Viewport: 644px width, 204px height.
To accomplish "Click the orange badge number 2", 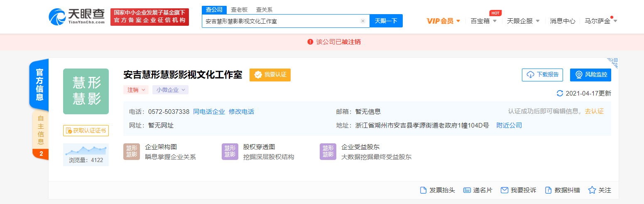I will point(41,154).
